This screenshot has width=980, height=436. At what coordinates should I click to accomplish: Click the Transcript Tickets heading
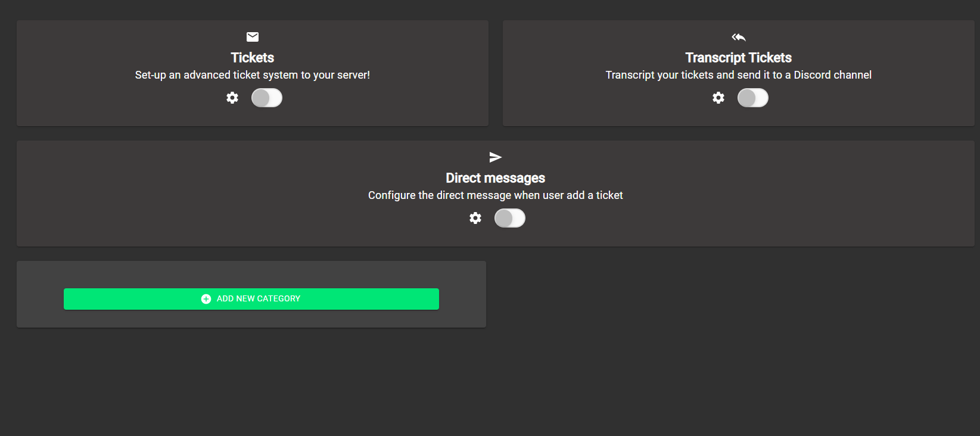[x=739, y=58]
